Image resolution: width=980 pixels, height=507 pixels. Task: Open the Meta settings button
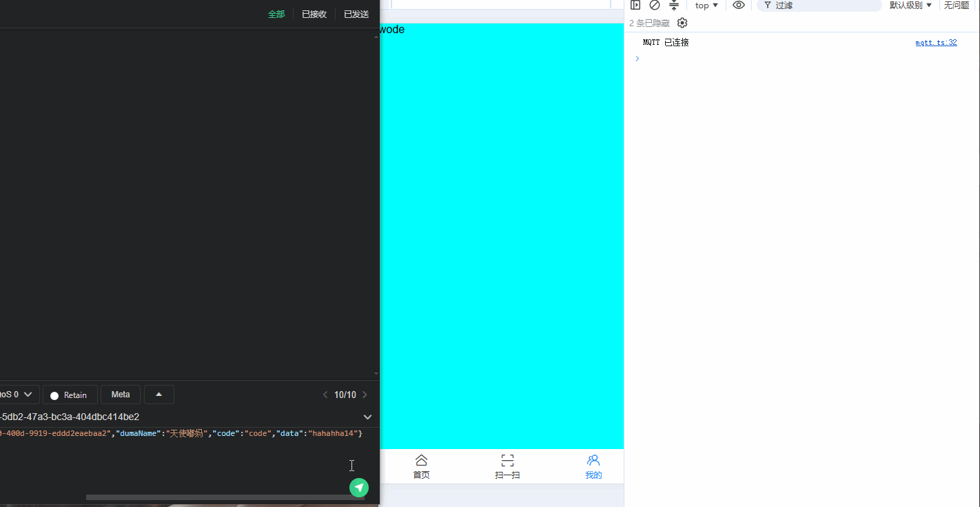(x=121, y=395)
